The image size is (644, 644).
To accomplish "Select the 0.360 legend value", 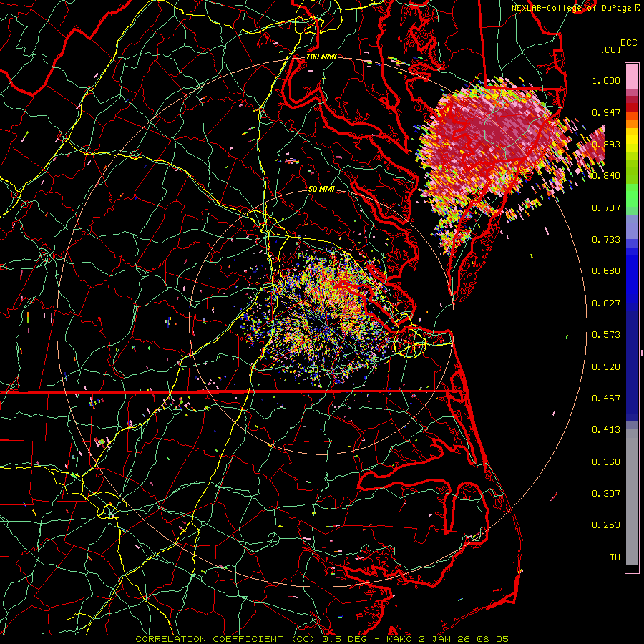I will [x=606, y=462].
